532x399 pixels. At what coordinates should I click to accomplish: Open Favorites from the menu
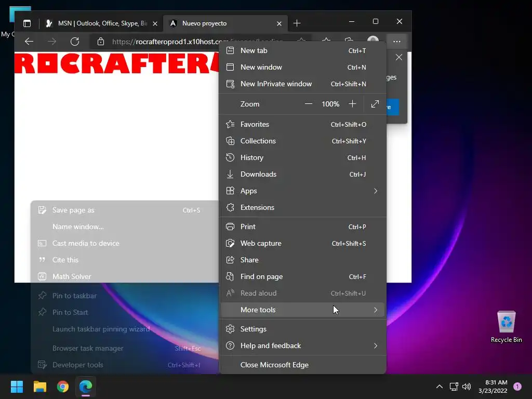coord(303,124)
